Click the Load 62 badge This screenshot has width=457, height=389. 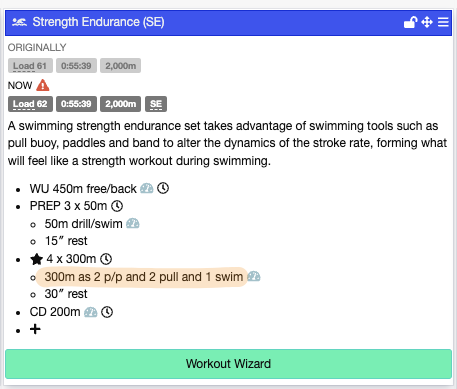[30, 104]
